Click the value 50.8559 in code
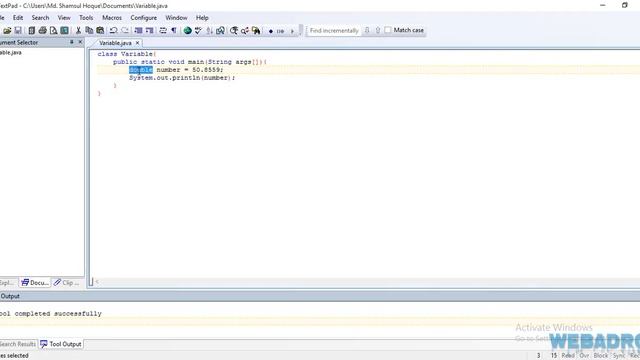 point(207,70)
